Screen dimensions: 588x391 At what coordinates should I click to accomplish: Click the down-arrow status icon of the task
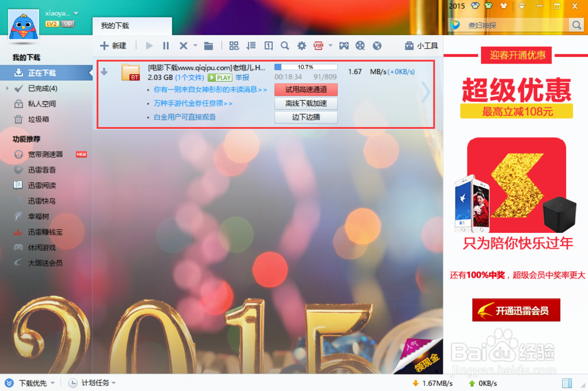tap(104, 72)
